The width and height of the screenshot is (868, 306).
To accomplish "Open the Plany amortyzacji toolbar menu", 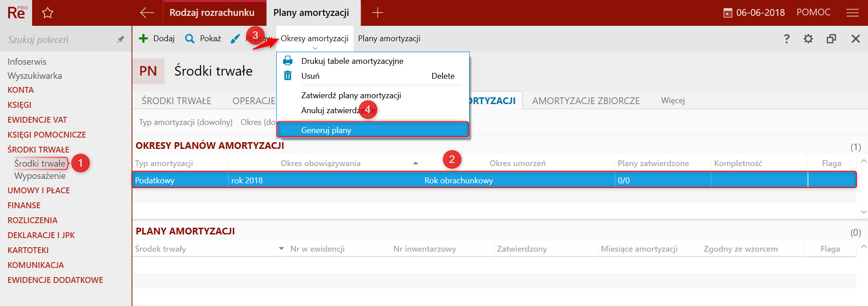I will click(389, 38).
